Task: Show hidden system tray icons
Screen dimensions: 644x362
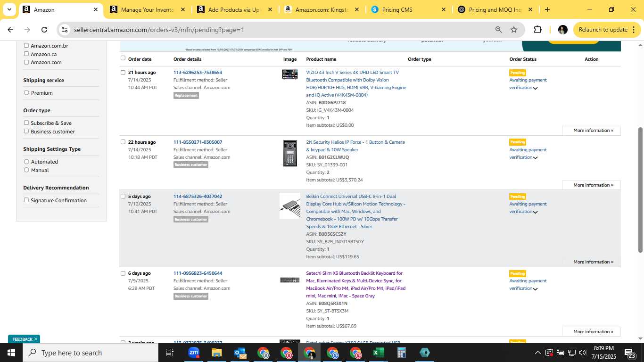Action: coord(537,353)
